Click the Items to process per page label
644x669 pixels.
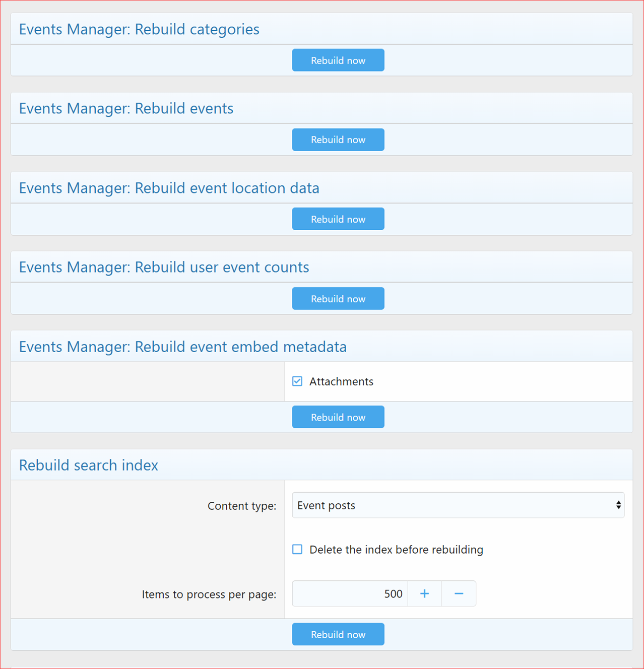point(209,594)
